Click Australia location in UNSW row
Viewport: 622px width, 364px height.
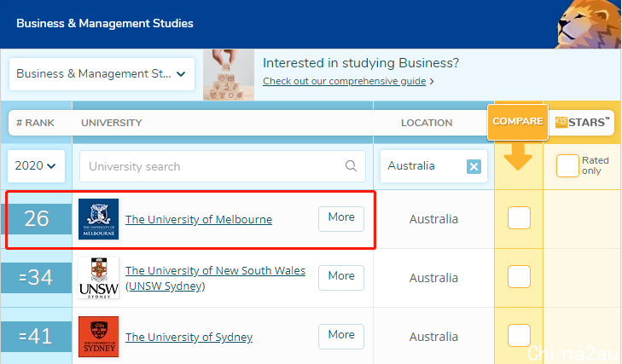pos(433,278)
